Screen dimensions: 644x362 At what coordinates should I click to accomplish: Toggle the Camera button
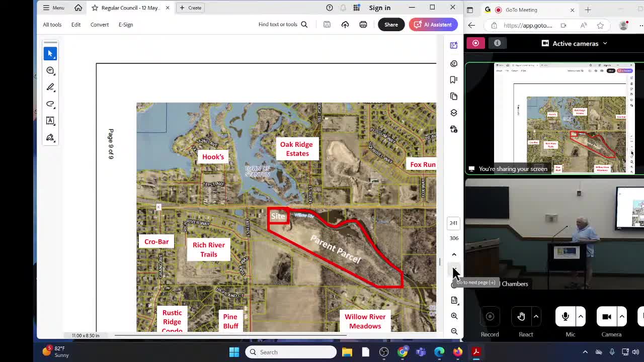(x=607, y=317)
